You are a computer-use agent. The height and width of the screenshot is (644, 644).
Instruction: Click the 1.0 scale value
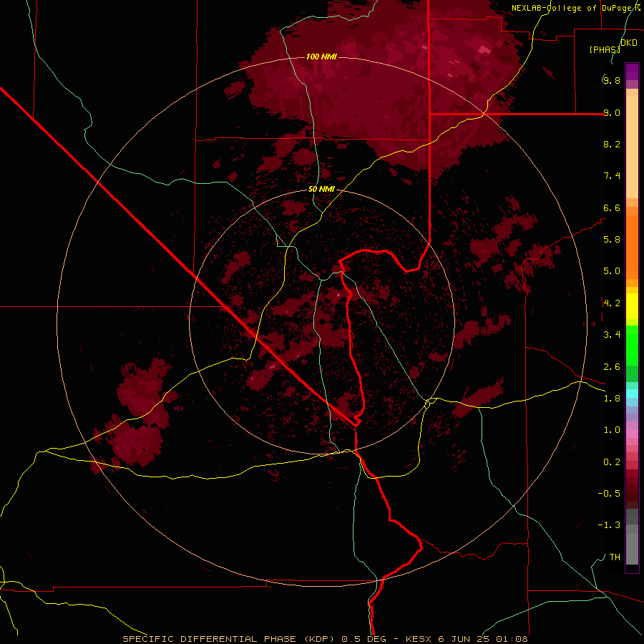(612, 429)
